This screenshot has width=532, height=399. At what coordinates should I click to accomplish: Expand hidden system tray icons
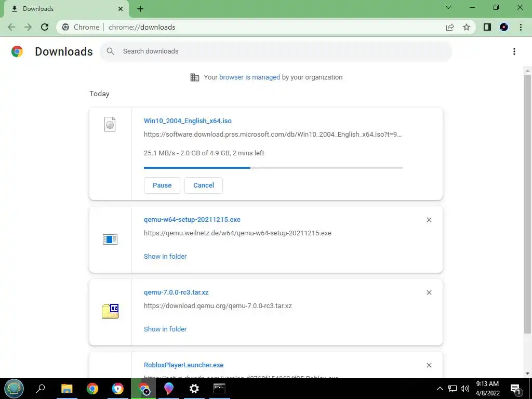click(x=440, y=389)
